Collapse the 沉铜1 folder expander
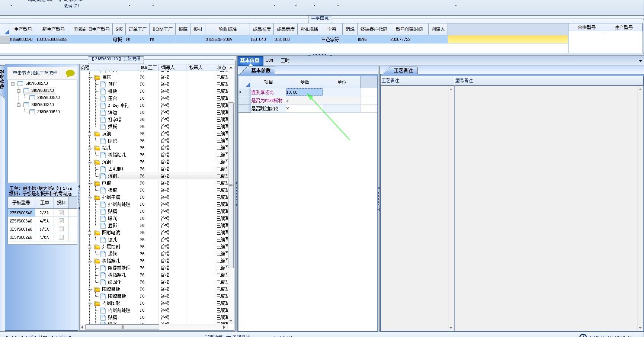This screenshot has width=644, height=337. coord(90,162)
